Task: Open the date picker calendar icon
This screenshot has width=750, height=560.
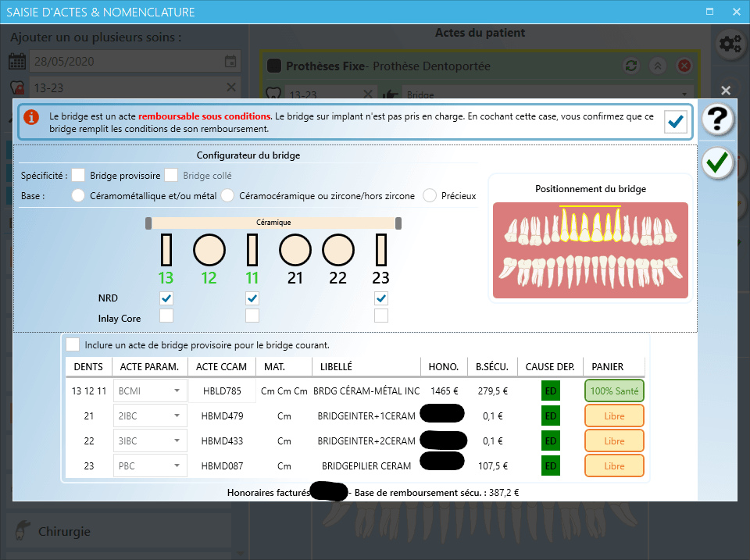Action: 230,62
